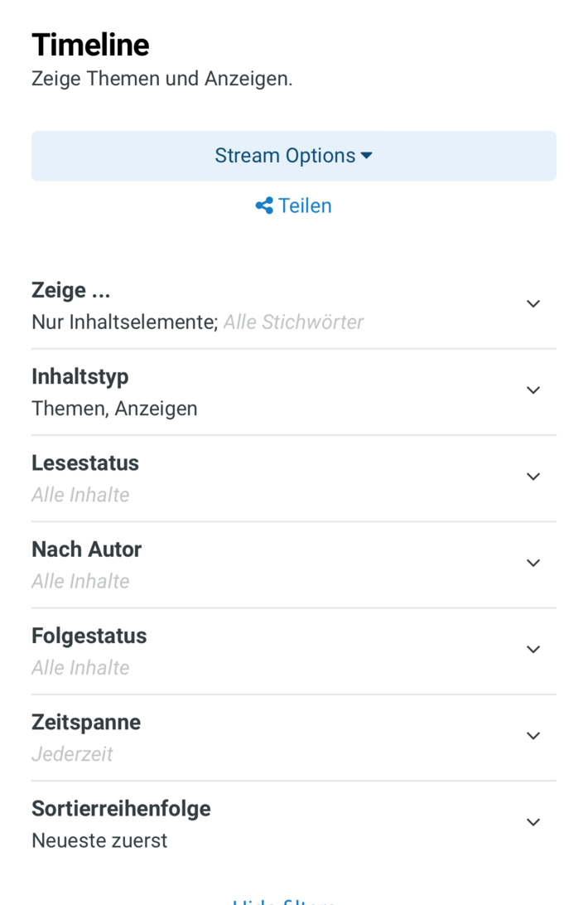Image resolution: width=588 pixels, height=905 pixels.
Task: Expand Nach Autor using its chevron
Action: 533,564
